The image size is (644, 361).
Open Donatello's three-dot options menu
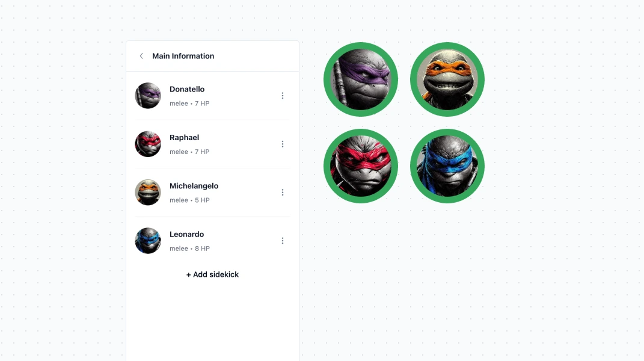pyautogui.click(x=283, y=96)
